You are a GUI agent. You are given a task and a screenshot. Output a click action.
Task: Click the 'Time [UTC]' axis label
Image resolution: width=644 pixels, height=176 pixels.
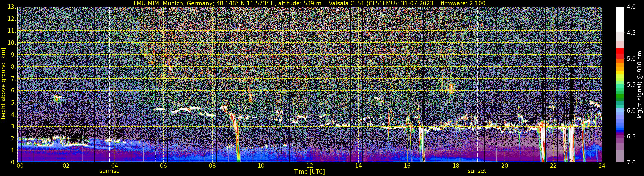click(x=310, y=172)
